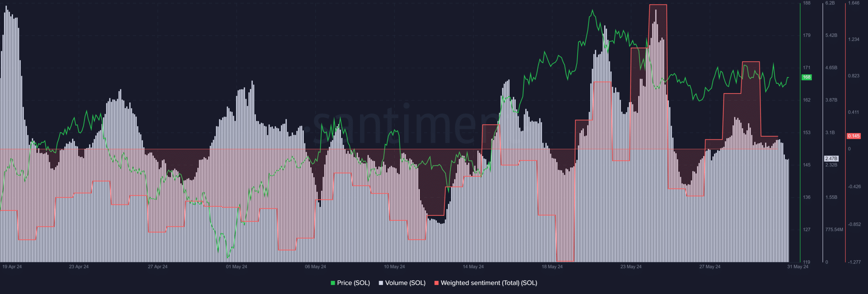Click the 01 May 24 date label
This screenshot has width=868, height=294.
pos(237,267)
